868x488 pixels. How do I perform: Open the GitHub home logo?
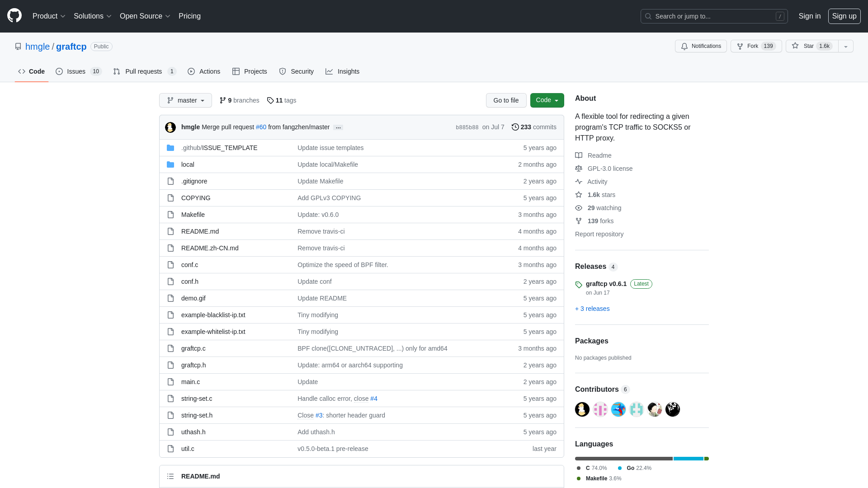14,16
